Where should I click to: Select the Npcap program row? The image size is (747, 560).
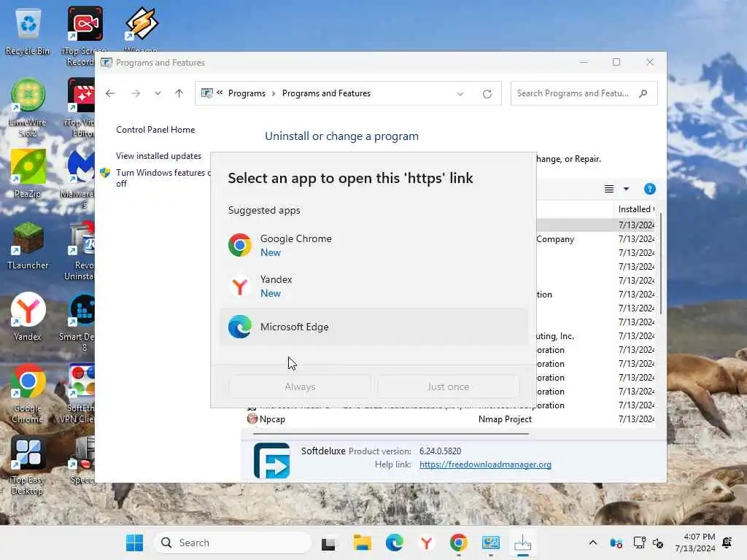click(x=450, y=419)
